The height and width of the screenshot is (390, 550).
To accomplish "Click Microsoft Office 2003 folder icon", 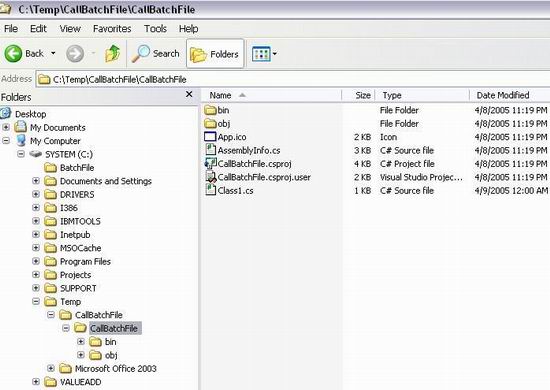I will (66, 368).
